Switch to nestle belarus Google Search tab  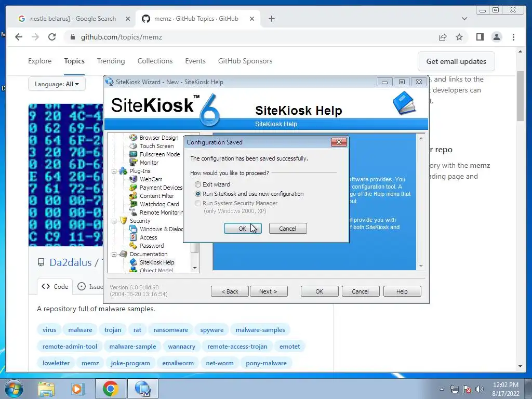[x=73, y=19]
